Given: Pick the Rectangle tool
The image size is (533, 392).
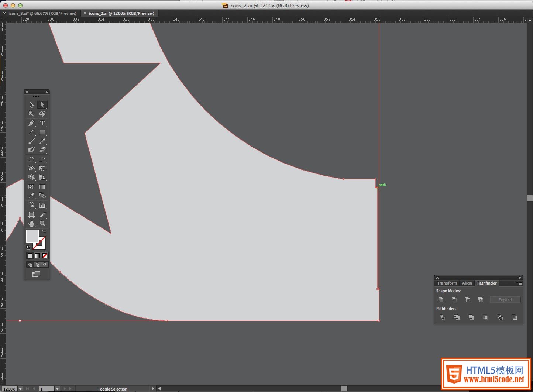Looking at the screenshot, I should coord(42,132).
